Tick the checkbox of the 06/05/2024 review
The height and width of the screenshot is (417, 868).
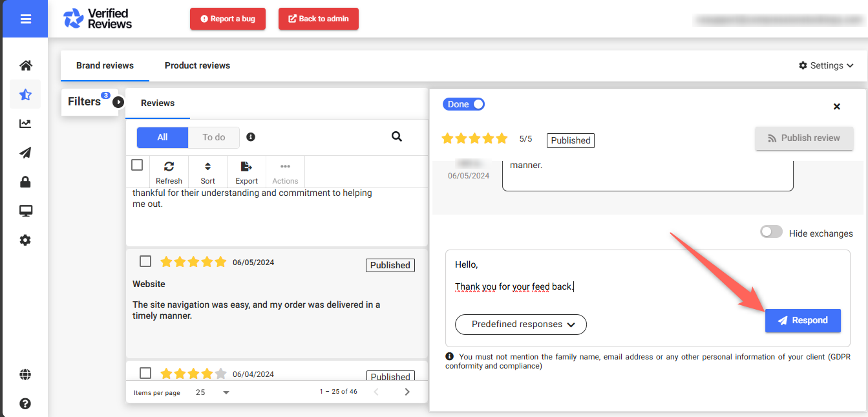(x=145, y=261)
